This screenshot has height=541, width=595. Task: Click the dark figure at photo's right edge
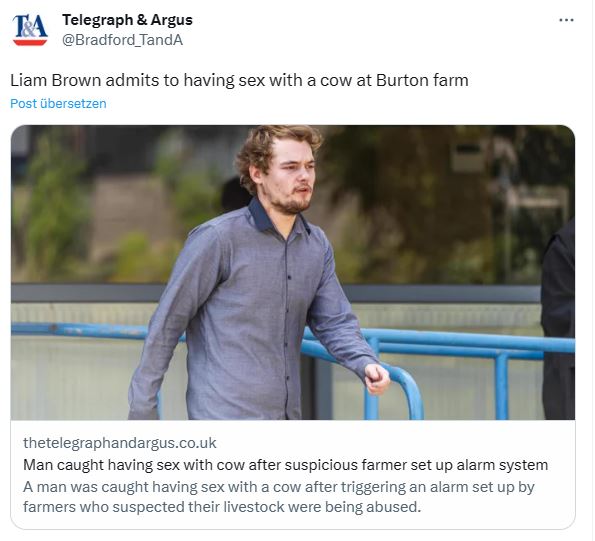(x=558, y=322)
